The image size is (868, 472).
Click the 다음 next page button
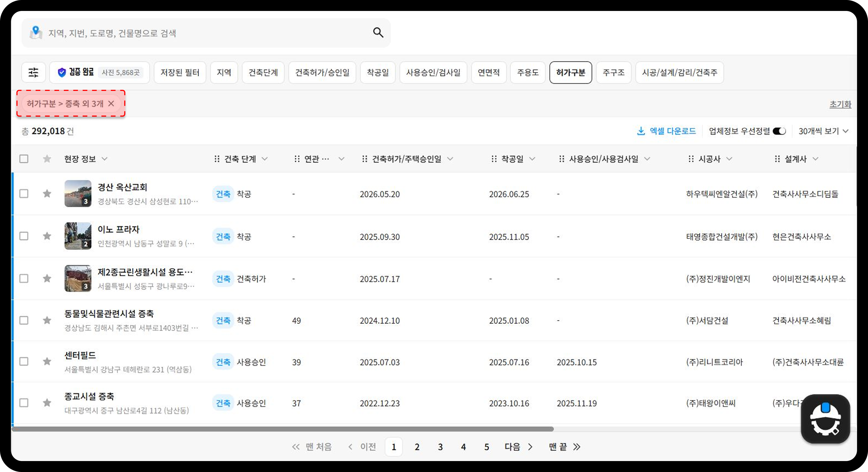[x=519, y=447]
